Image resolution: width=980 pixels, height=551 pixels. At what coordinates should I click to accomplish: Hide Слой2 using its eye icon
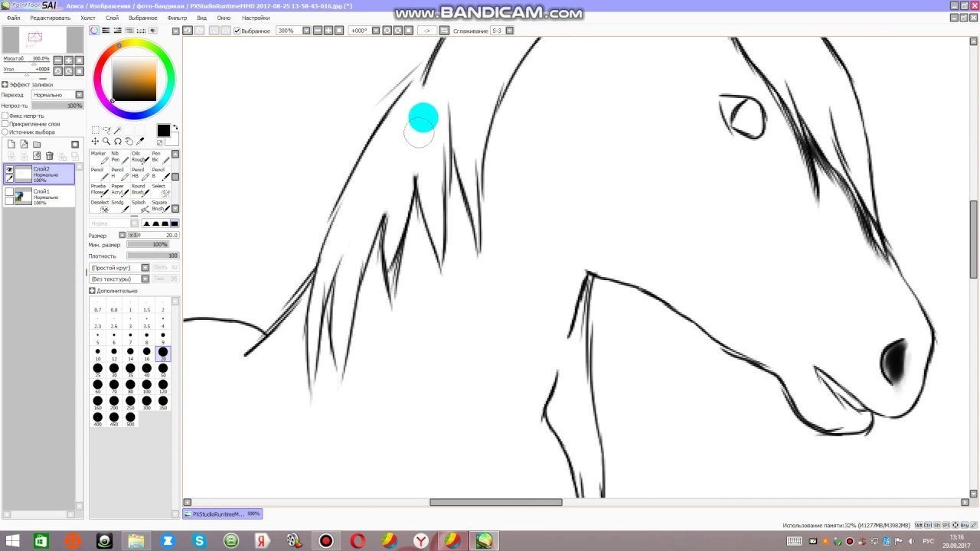[9, 170]
